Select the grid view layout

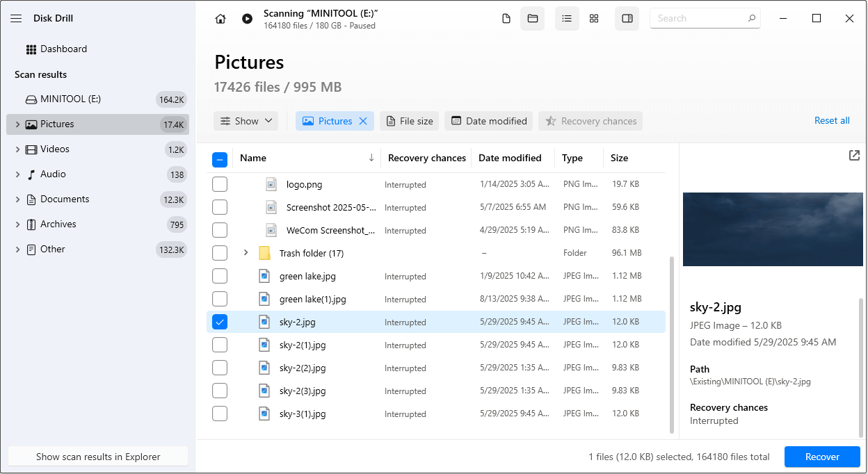594,19
